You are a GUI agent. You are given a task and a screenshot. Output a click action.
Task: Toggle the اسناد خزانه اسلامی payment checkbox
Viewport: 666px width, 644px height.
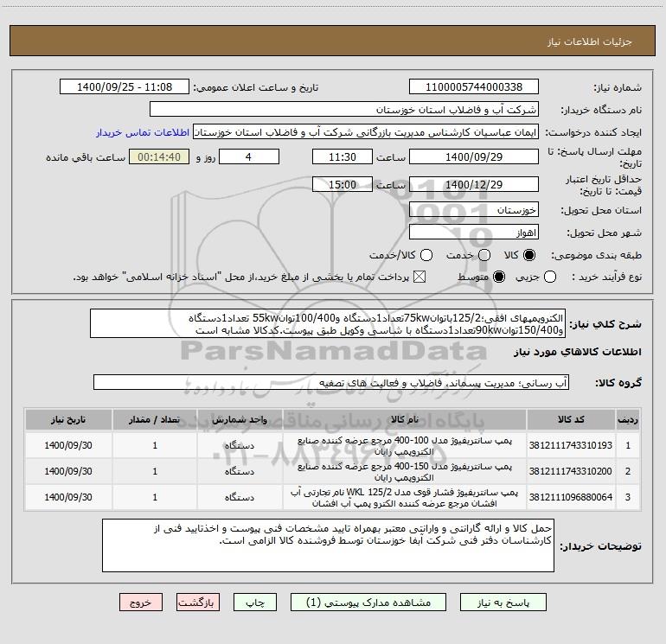(x=419, y=277)
